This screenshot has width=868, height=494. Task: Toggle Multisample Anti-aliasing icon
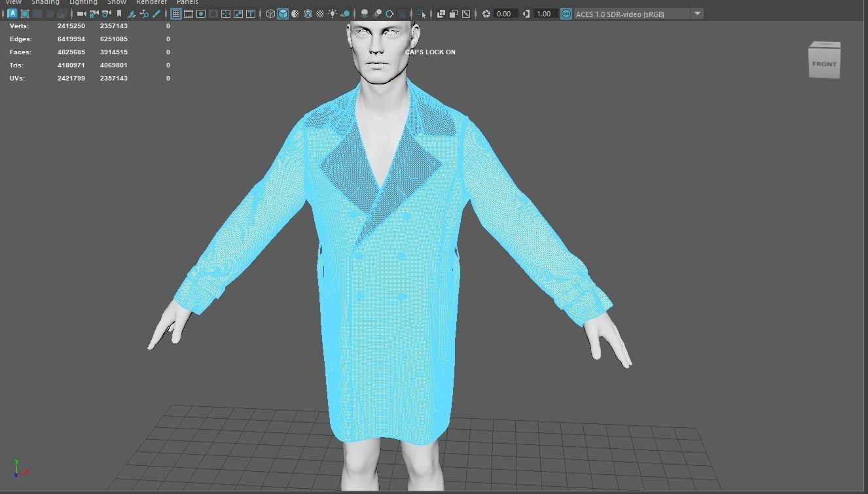tap(389, 14)
